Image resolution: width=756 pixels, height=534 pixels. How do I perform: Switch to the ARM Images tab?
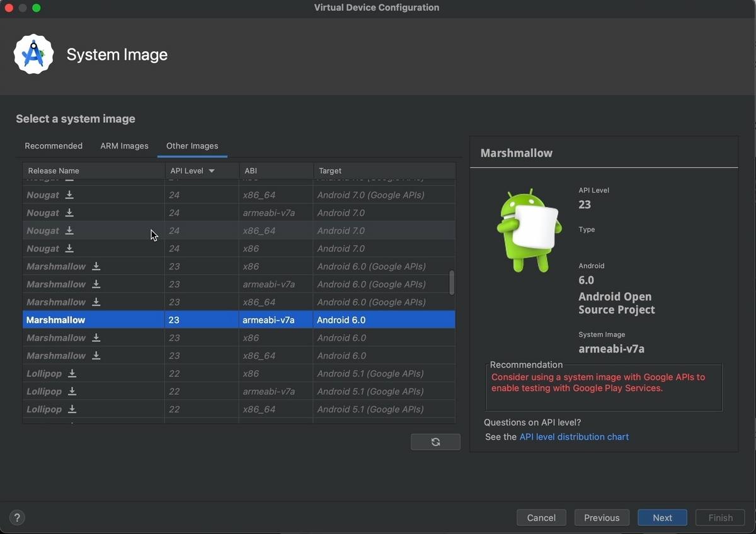coord(125,146)
